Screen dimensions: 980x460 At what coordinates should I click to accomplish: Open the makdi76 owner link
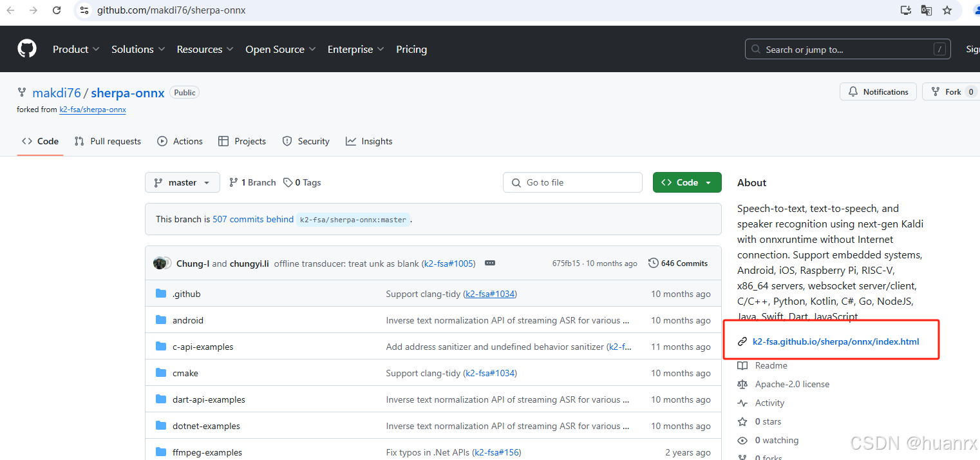click(57, 93)
